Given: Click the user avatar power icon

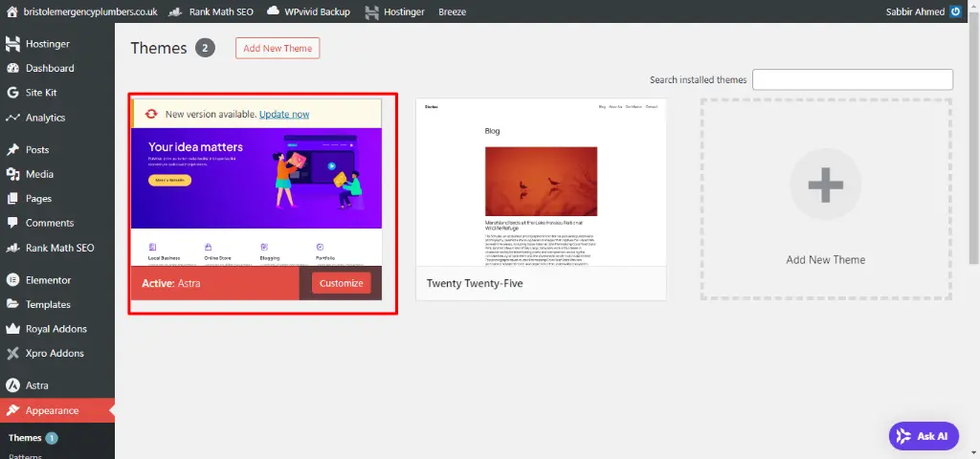Looking at the screenshot, I should (x=955, y=11).
